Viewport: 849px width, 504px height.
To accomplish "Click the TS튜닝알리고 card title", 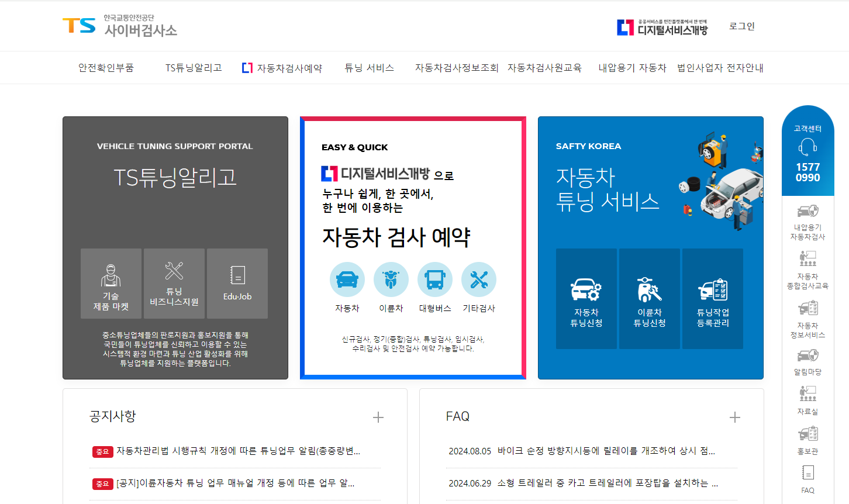I will tap(175, 177).
